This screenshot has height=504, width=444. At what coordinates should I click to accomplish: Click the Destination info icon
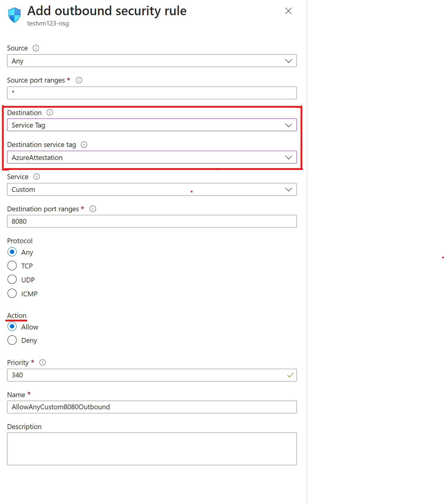50,113
